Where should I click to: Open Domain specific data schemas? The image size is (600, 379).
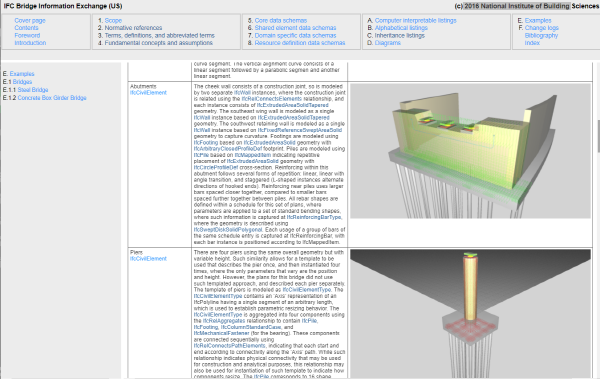pos(295,36)
